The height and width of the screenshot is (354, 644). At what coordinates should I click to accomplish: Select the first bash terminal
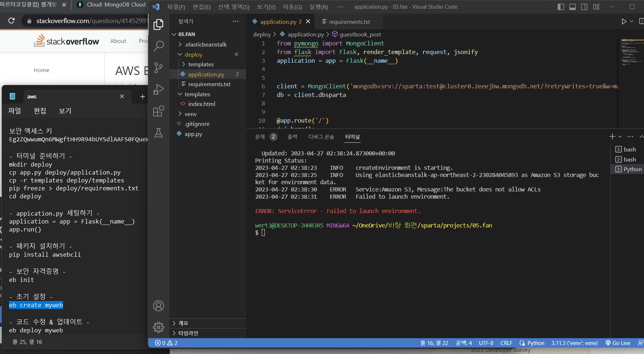point(627,149)
